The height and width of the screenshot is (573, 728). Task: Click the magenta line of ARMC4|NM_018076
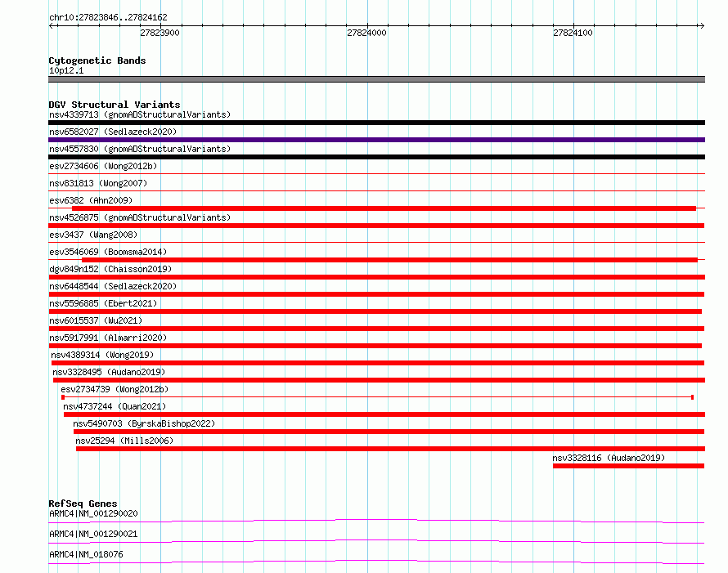376,562
